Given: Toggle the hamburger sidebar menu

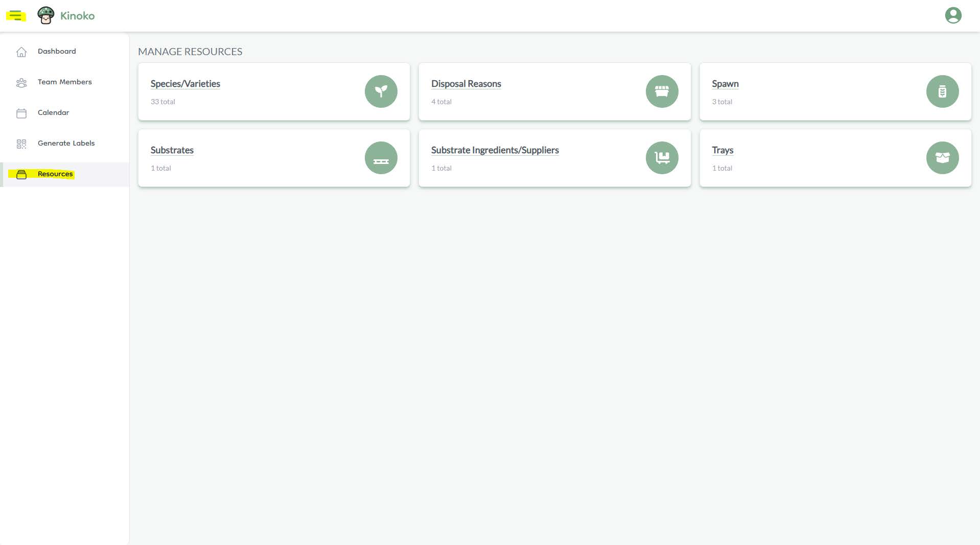Looking at the screenshot, I should click(16, 16).
